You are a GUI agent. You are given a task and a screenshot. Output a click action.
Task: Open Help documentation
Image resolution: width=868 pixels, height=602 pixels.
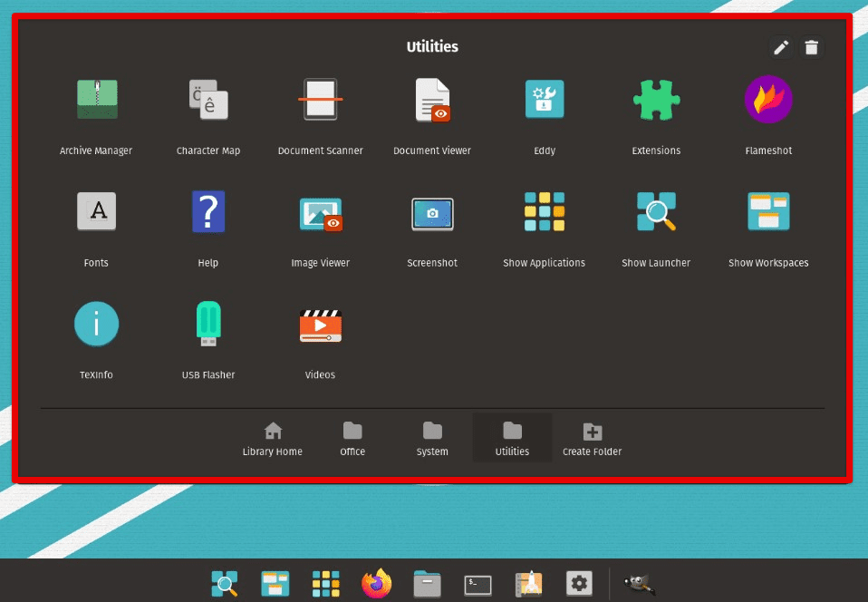tap(208, 211)
